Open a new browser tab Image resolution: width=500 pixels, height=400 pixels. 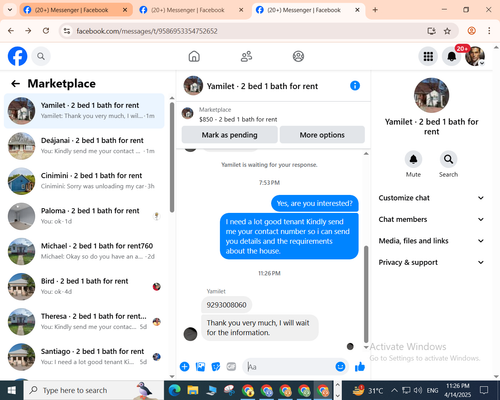point(375,10)
